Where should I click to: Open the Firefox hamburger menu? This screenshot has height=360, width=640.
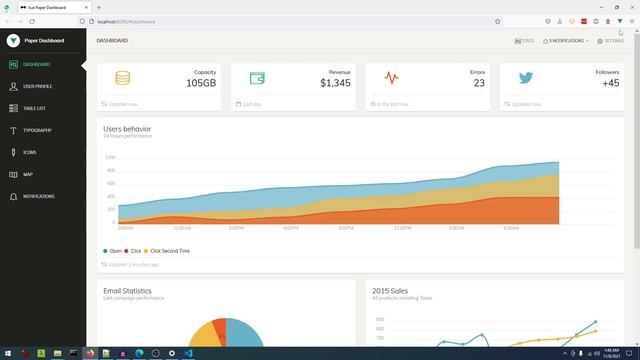point(632,21)
